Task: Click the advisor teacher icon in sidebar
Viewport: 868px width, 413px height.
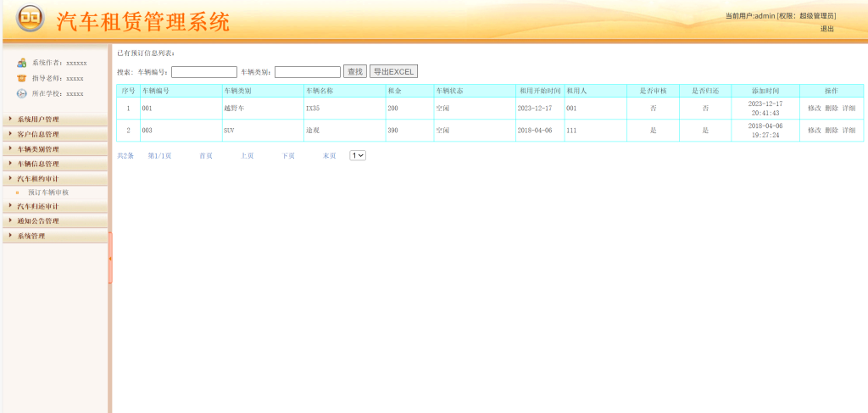Action: (21, 78)
